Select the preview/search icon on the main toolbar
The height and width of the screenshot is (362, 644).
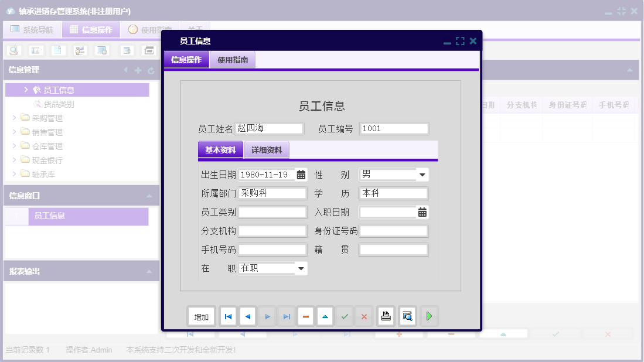click(x=13, y=50)
